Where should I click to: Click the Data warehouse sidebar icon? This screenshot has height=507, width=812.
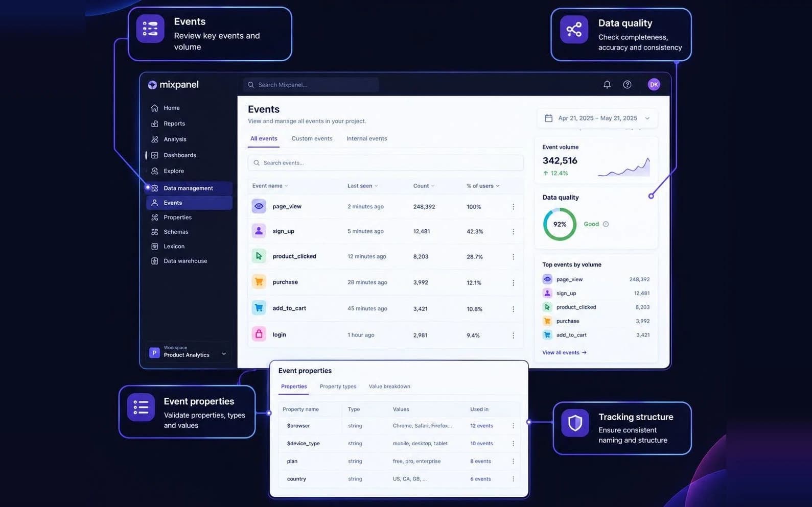(x=154, y=261)
